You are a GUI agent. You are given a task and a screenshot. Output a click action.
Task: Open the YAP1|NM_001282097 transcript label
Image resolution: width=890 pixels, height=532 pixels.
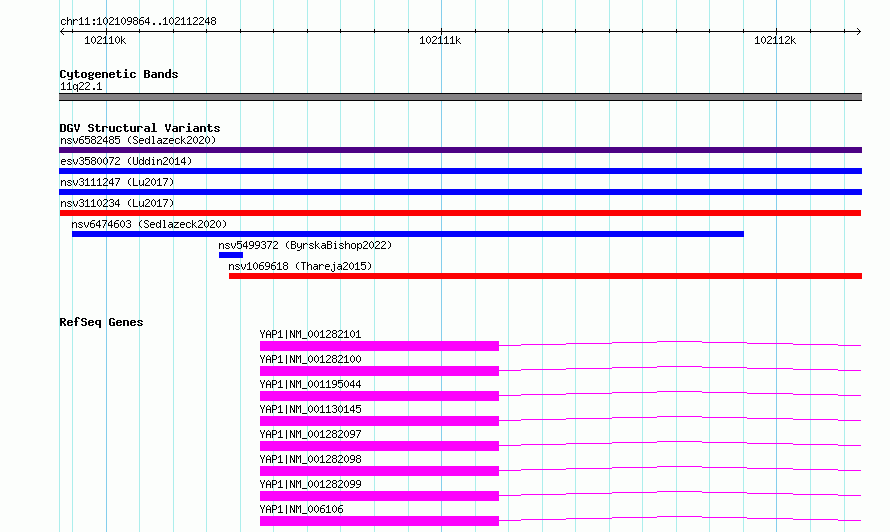[310, 434]
